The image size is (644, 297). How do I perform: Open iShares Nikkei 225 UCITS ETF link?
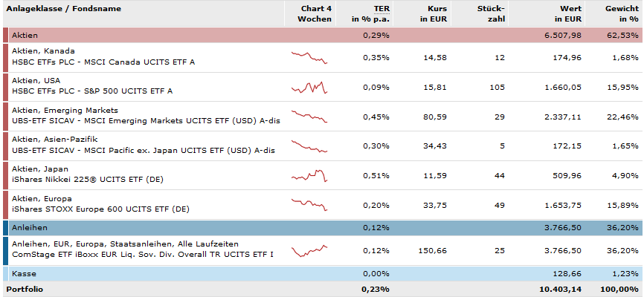[90, 180]
